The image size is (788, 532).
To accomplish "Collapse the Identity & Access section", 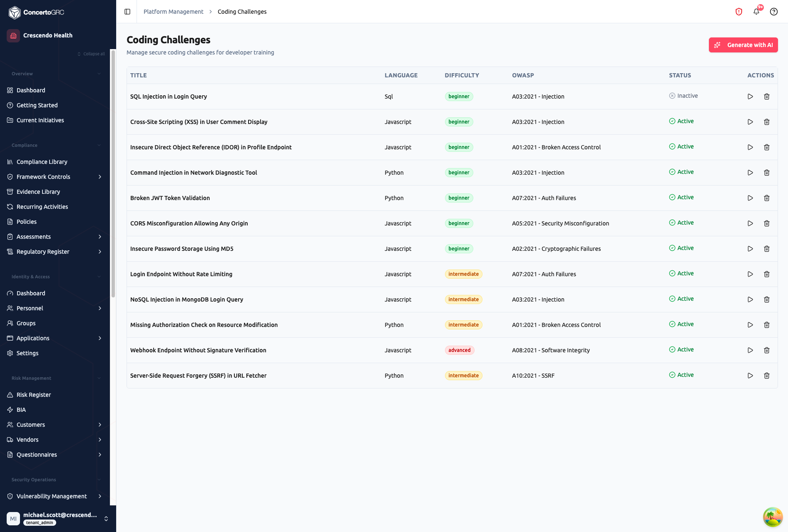I will tap(99, 277).
